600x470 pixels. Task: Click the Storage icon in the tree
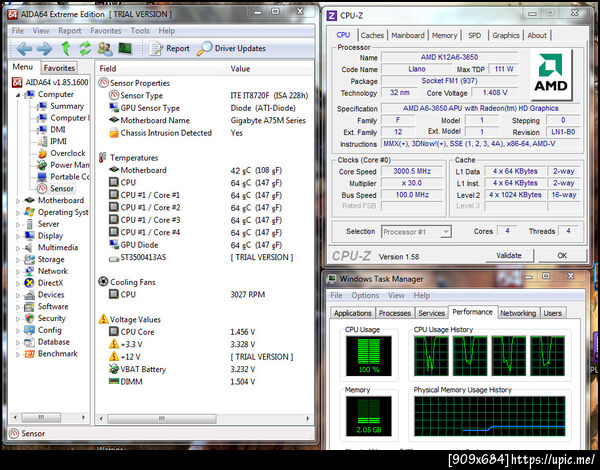click(29, 259)
